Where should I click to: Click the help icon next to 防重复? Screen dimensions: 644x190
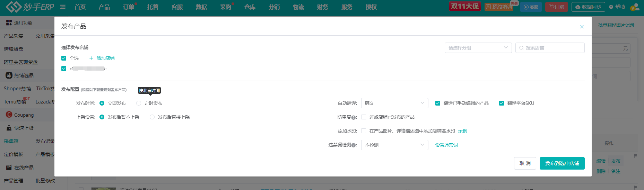(x=354, y=118)
